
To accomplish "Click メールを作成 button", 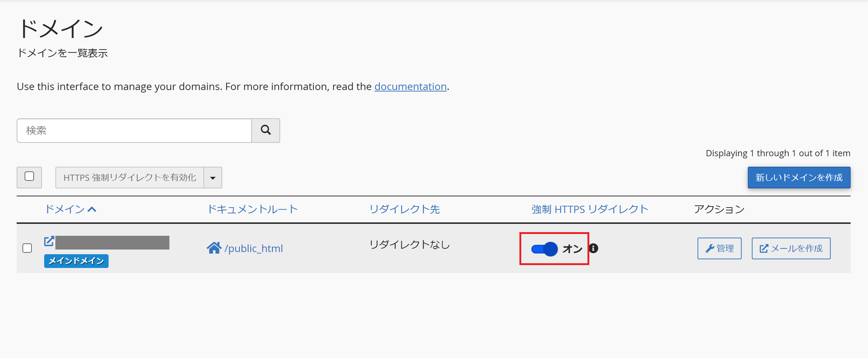I will (791, 248).
